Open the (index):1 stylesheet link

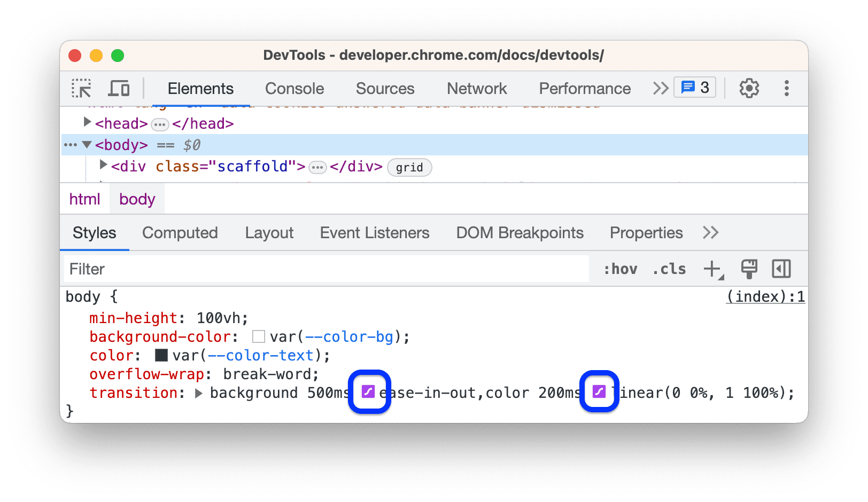[765, 296]
